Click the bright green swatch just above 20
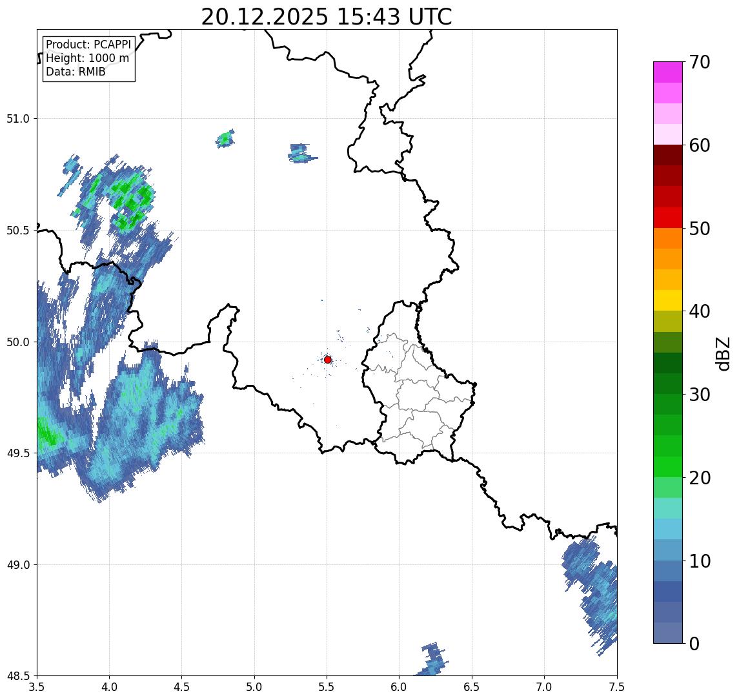The image size is (739, 700). coord(668,467)
